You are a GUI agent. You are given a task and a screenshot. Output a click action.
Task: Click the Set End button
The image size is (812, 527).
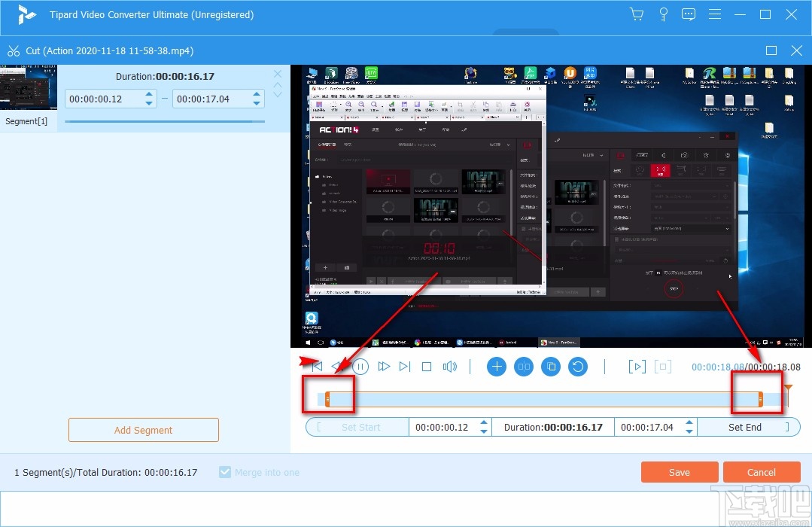[x=749, y=427]
